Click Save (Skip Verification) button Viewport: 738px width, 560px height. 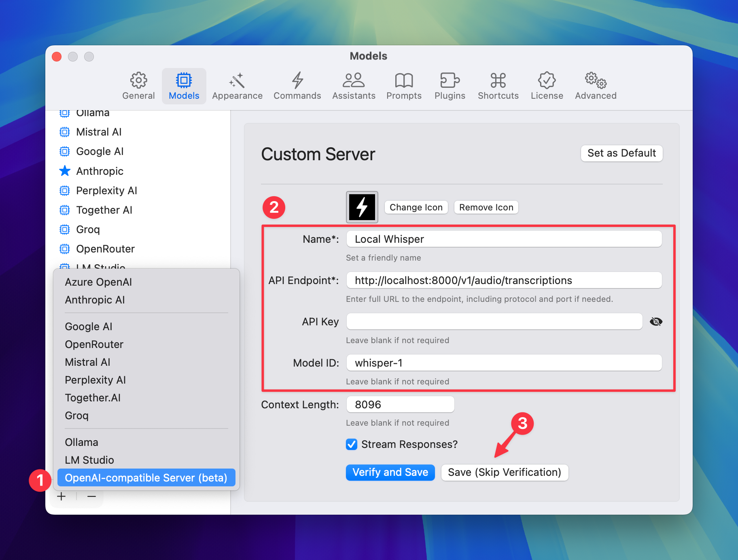[504, 472]
